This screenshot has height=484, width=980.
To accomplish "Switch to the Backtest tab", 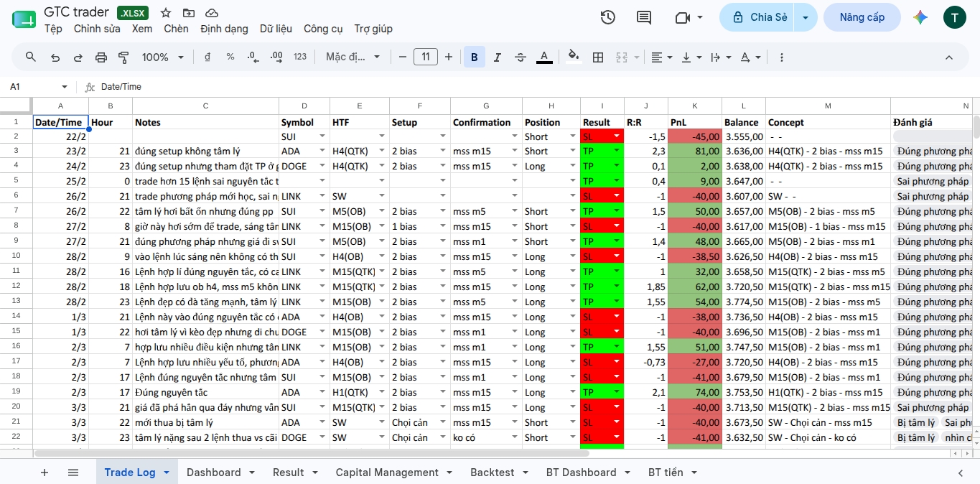I will (x=493, y=472).
